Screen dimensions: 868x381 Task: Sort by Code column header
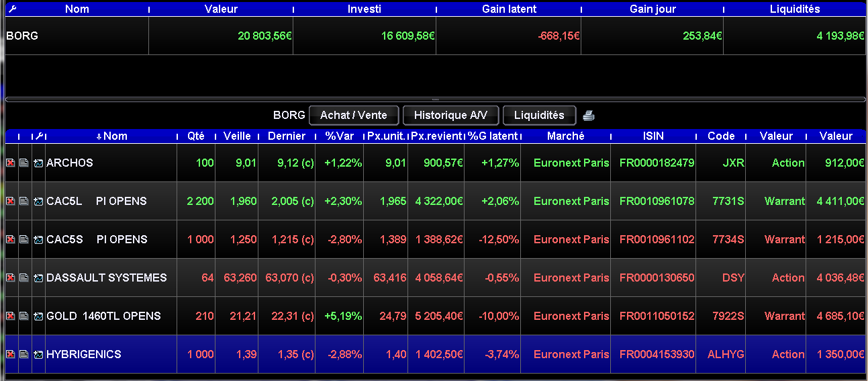[x=721, y=136]
